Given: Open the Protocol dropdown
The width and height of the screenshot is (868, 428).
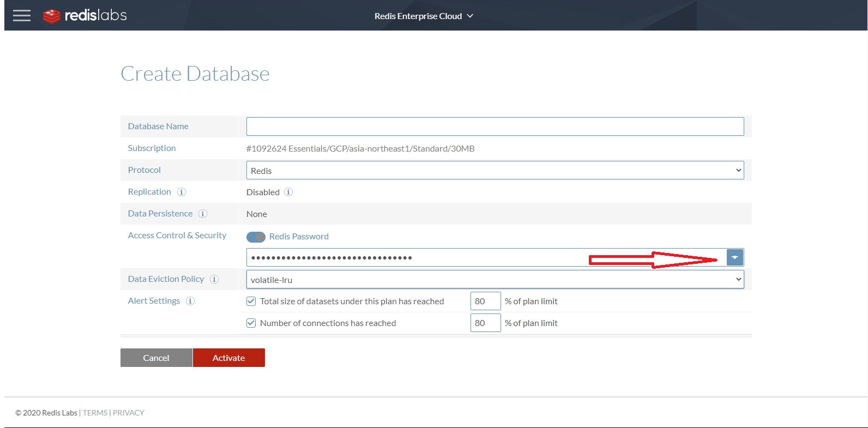Looking at the screenshot, I should (495, 170).
